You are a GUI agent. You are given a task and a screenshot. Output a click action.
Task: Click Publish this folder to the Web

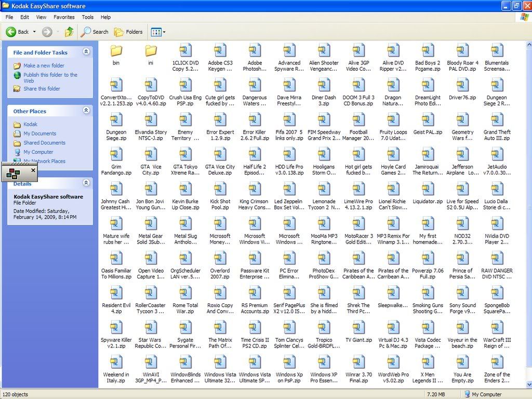[50, 78]
